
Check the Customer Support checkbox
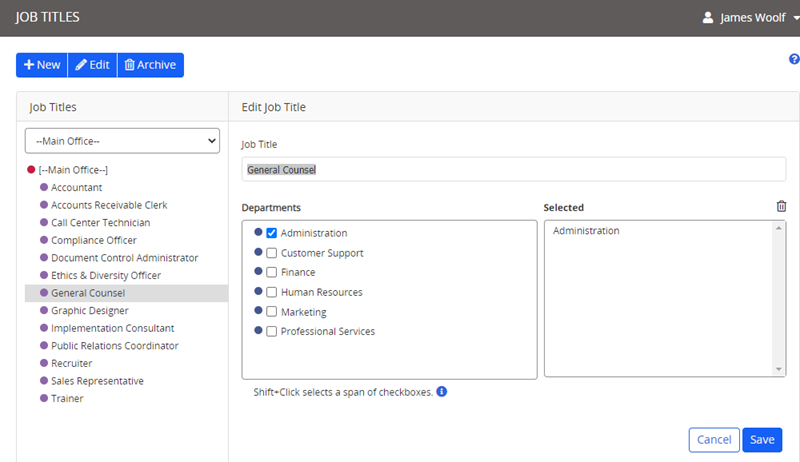[x=271, y=253]
